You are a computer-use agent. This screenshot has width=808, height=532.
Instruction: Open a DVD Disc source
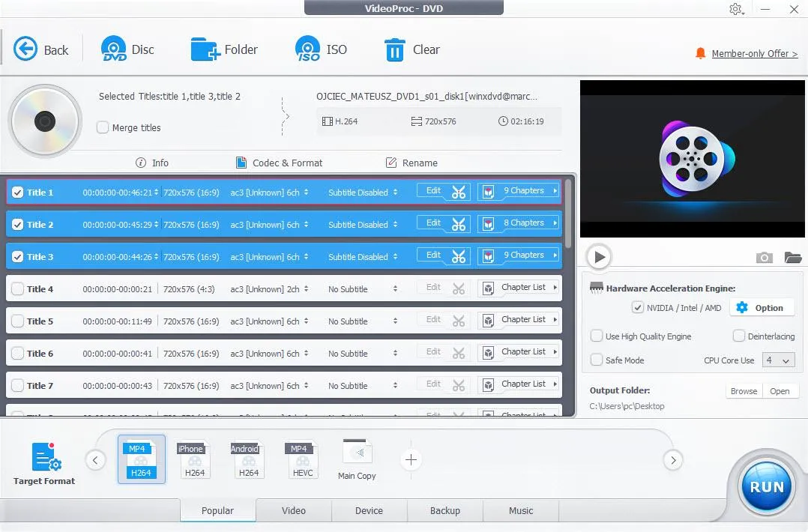pos(127,49)
